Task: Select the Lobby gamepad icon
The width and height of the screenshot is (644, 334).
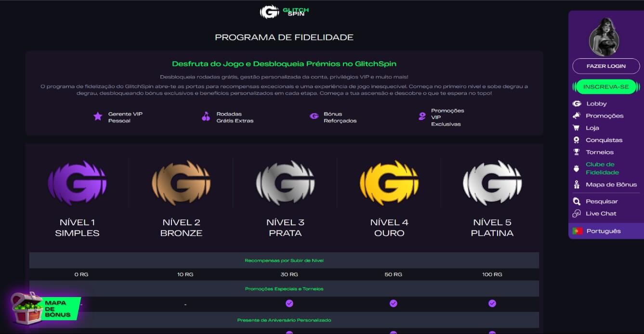Action: [577, 103]
